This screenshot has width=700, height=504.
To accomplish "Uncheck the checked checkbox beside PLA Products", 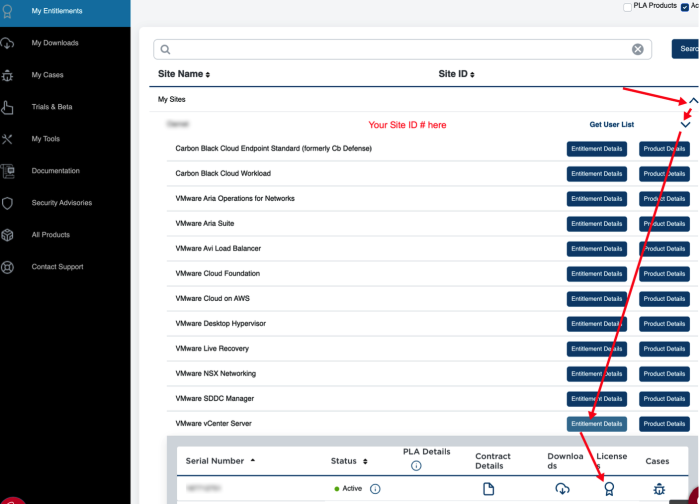I will (x=685, y=7).
